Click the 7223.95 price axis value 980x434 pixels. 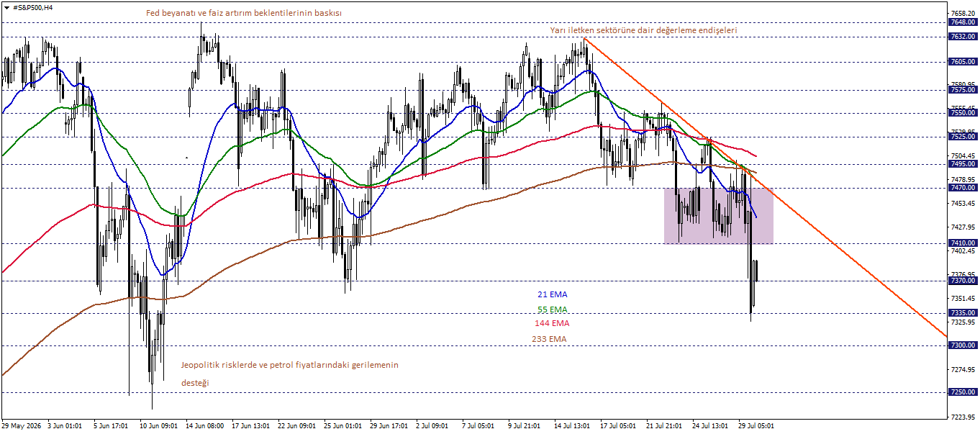(x=963, y=417)
